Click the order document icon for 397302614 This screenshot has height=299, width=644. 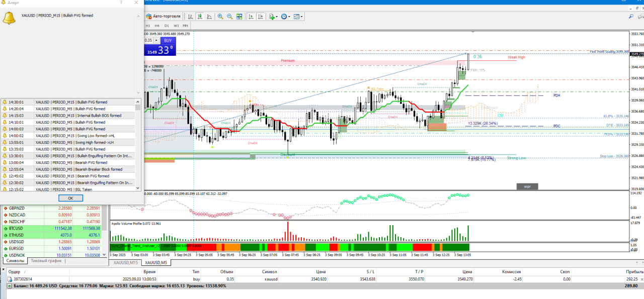pyautogui.click(x=10, y=278)
